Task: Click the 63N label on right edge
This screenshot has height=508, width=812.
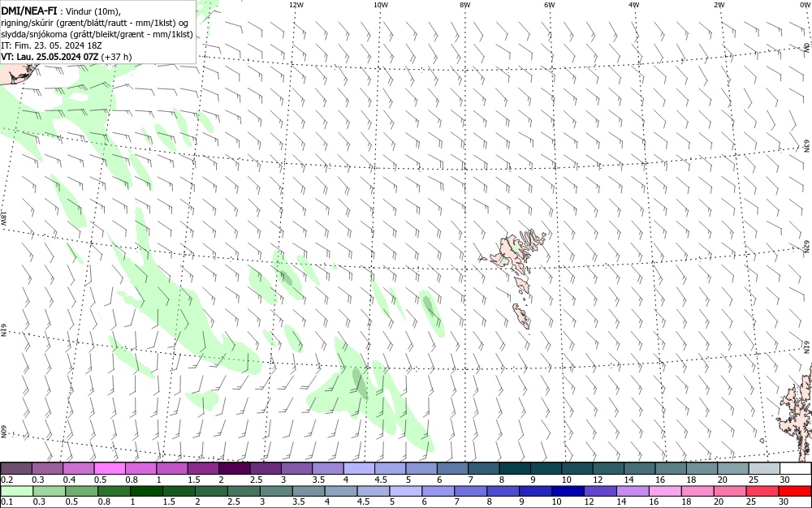Action: click(807, 145)
